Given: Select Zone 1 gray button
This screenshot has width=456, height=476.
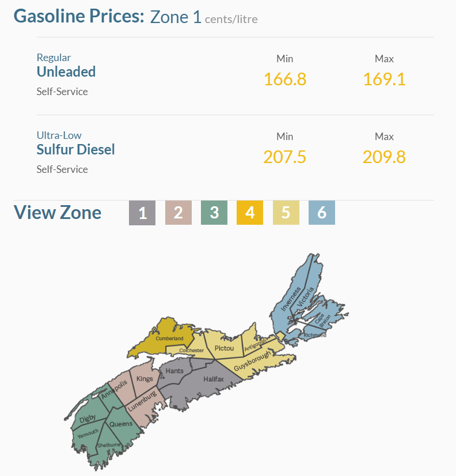Looking at the screenshot, I should tap(142, 213).
